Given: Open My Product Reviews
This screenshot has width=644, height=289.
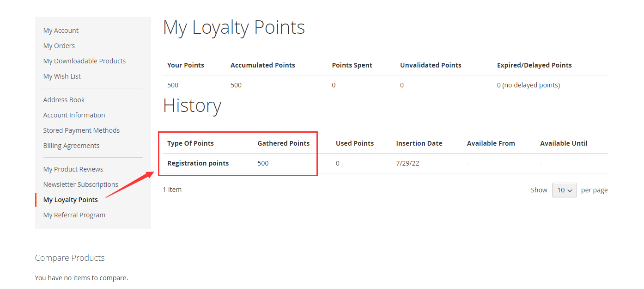Looking at the screenshot, I should (x=73, y=169).
